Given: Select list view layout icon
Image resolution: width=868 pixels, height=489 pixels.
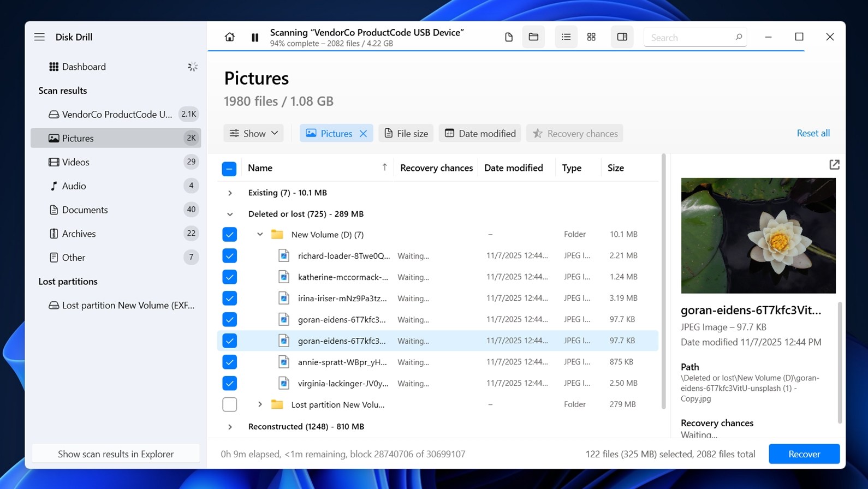Looking at the screenshot, I should (566, 37).
